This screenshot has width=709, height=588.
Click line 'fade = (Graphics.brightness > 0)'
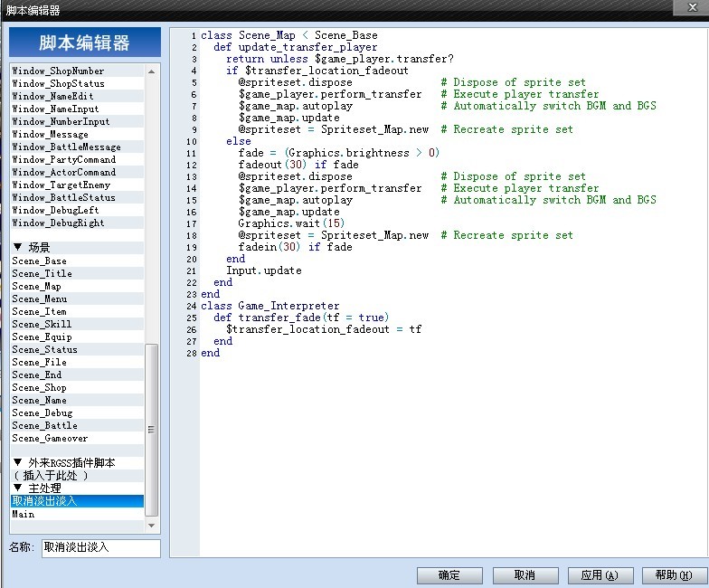point(338,153)
